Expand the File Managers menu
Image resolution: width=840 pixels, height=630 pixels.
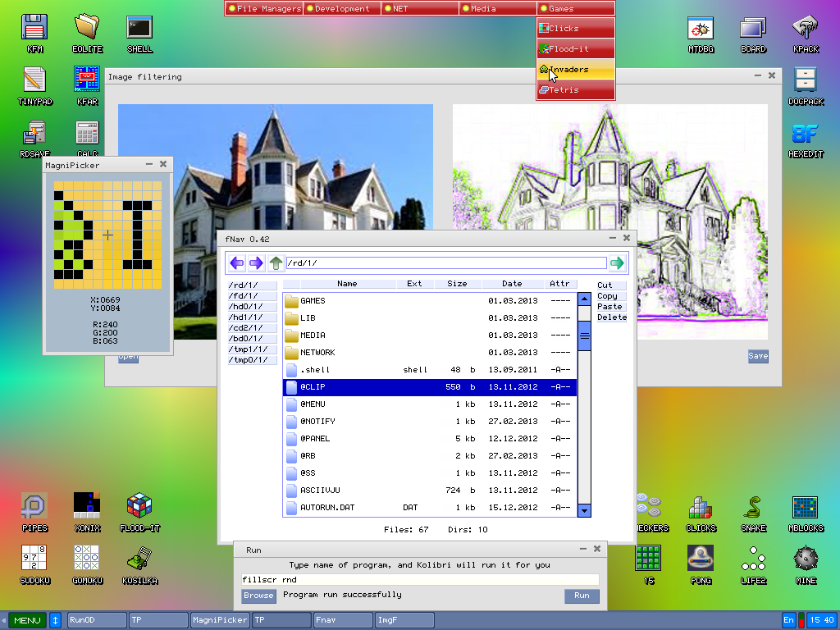tap(265, 8)
